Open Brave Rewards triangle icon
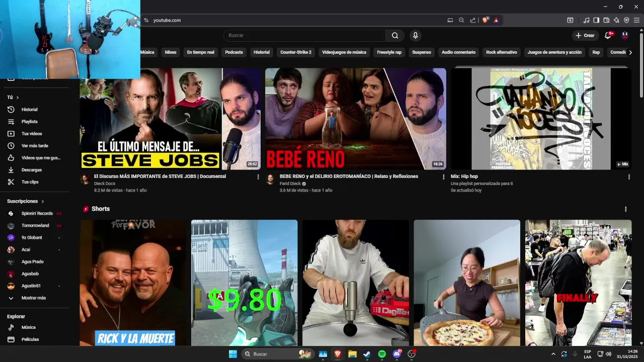The image size is (644, 362). [496, 20]
